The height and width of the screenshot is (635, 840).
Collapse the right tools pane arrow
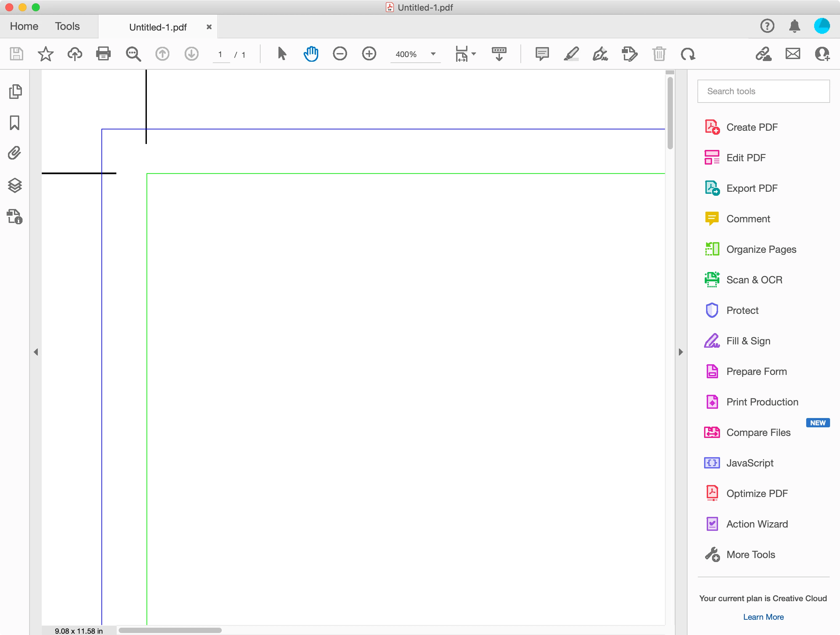pyautogui.click(x=681, y=352)
